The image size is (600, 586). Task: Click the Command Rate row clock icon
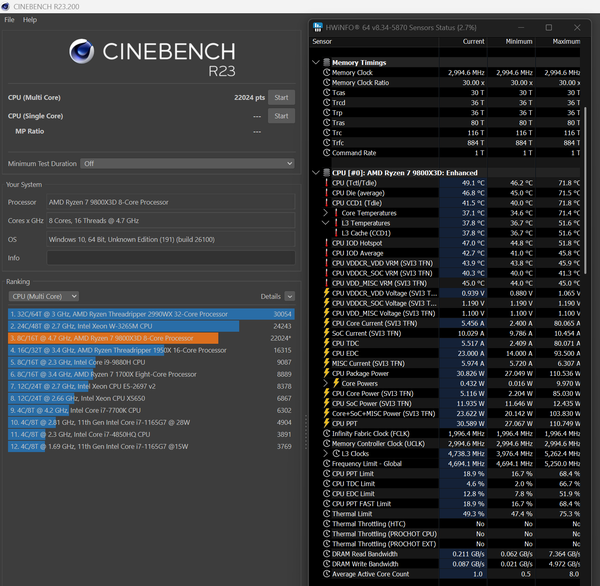326,153
